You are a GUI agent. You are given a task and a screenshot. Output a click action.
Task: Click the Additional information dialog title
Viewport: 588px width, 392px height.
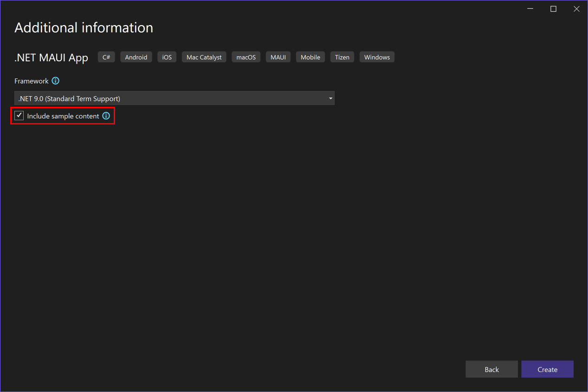pyautogui.click(x=84, y=27)
